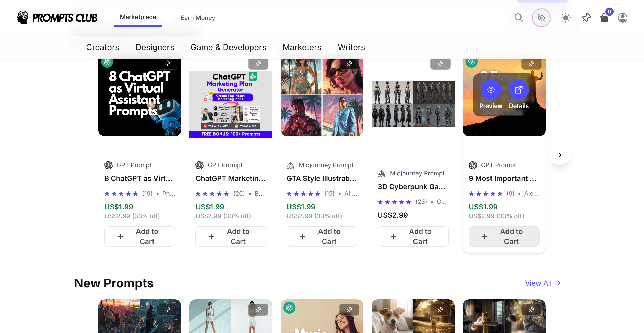Viewport: 644px width, 333px height.
Task: Open Details via the external-link button
Action: 518,90
